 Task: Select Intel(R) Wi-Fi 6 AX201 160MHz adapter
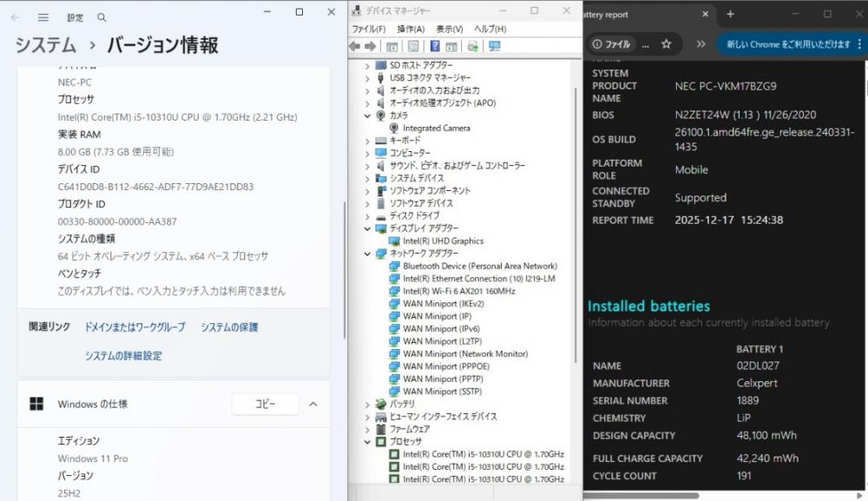point(459,291)
